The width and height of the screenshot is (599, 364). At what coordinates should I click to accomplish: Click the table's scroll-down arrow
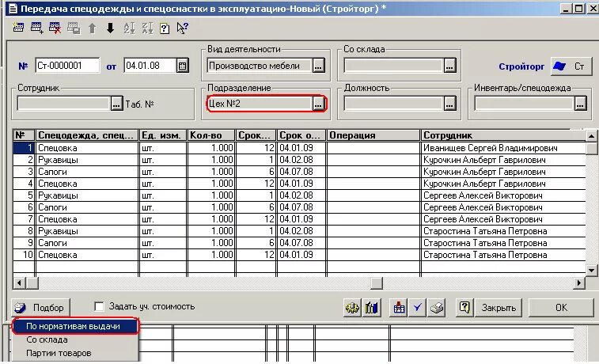tap(591, 271)
